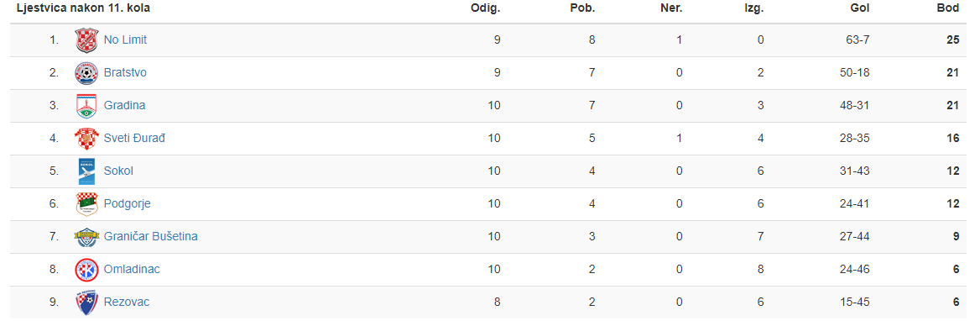
Task: Click the Bod column header
Action: click(x=947, y=8)
